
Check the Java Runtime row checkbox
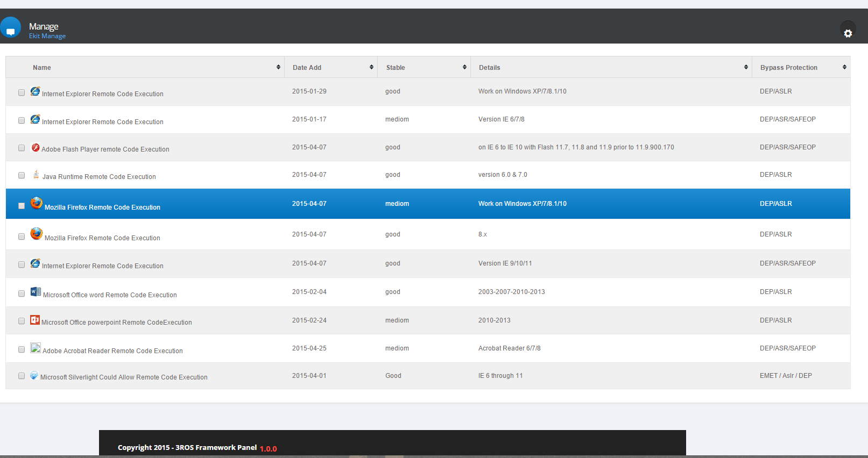point(22,175)
